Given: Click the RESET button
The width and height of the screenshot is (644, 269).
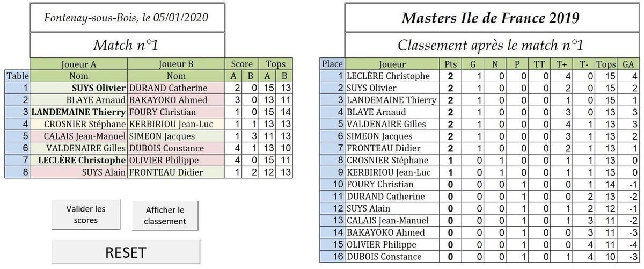Looking at the screenshot, I should (126, 252).
